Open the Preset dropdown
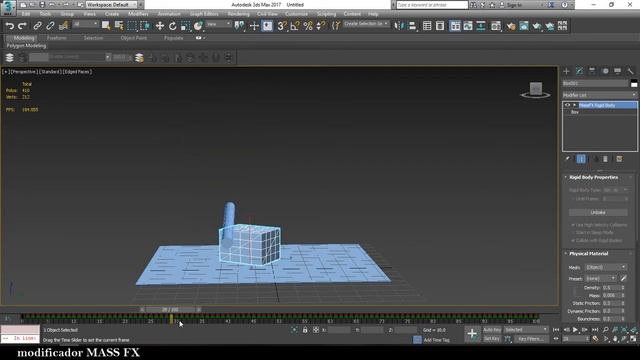The image size is (640, 360). [x=601, y=278]
